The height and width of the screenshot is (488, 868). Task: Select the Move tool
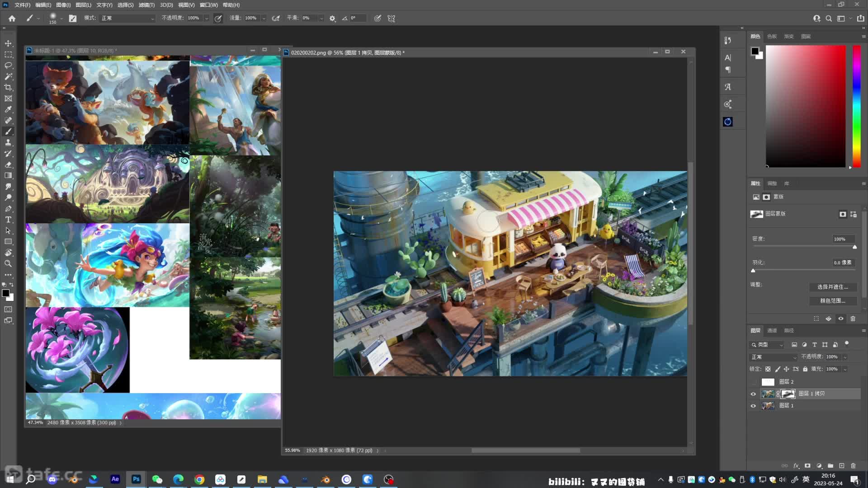8,43
